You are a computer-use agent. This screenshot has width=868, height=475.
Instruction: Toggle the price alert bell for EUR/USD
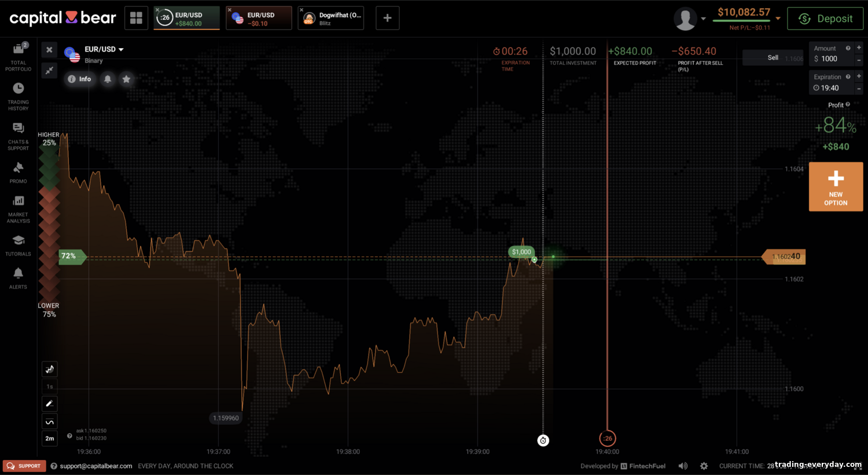coord(108,79)
